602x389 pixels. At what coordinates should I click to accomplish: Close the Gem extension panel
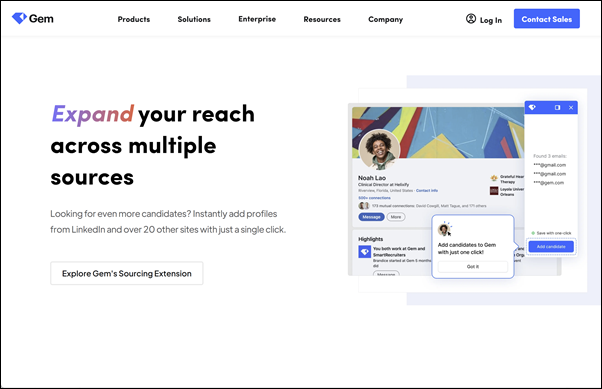(571, 108)
